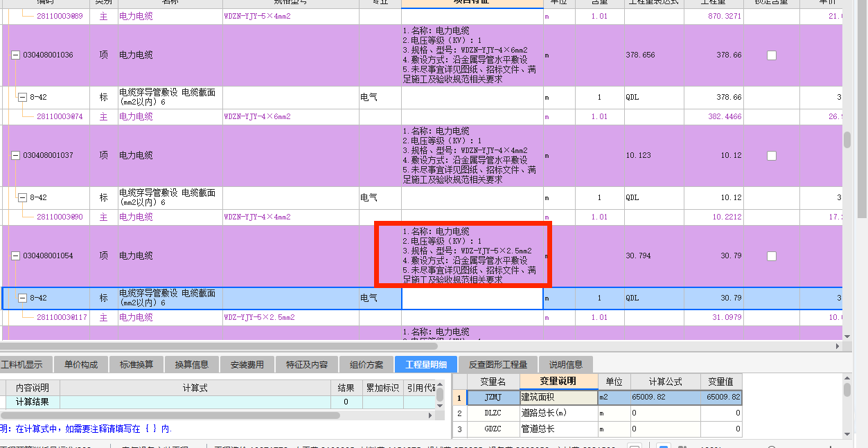The height and width of the screenshot is (448, 868).
Task: Click the 变量说明 column header
Action: (558, 382)
